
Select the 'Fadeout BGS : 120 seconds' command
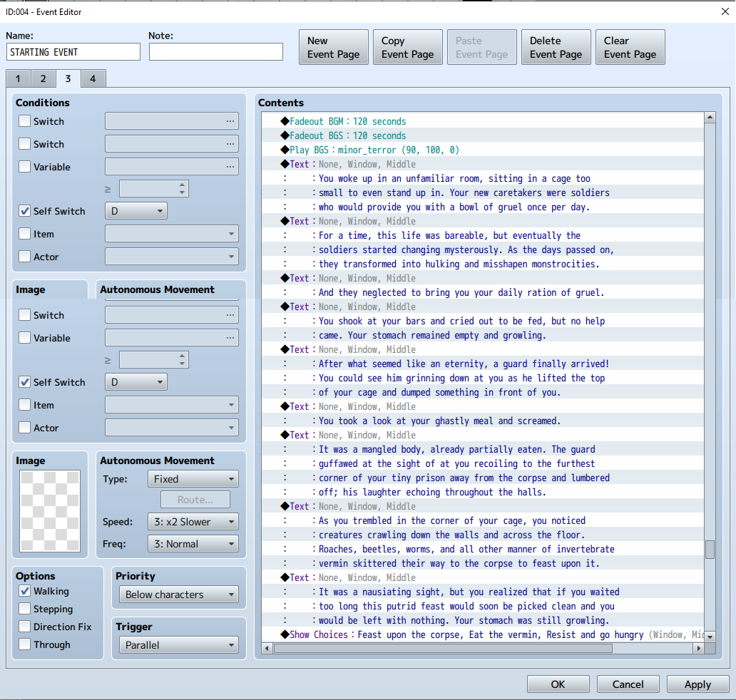coord(483,135)
